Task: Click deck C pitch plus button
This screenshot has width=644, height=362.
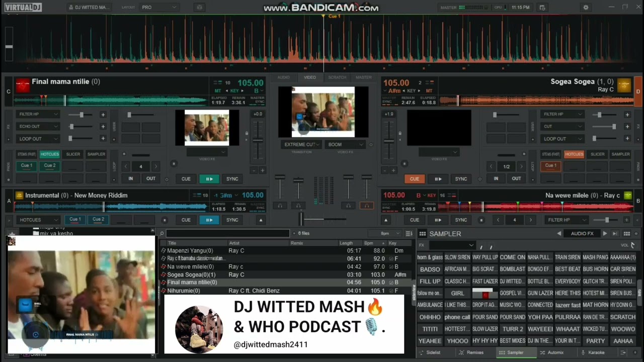Action: point(262,170)
